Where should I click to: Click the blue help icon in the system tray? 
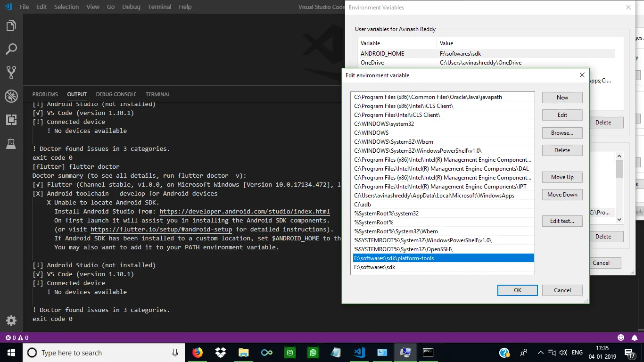point(504,353)
